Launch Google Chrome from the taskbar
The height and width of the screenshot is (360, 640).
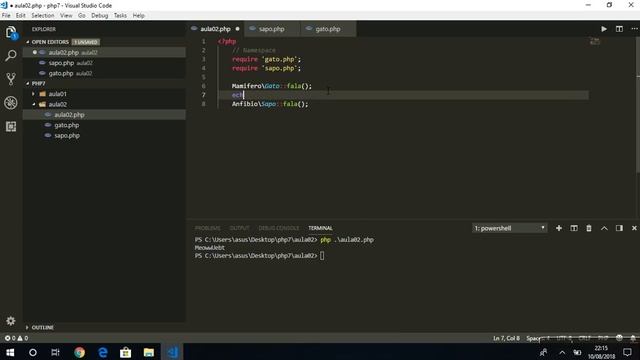[80, 352]
